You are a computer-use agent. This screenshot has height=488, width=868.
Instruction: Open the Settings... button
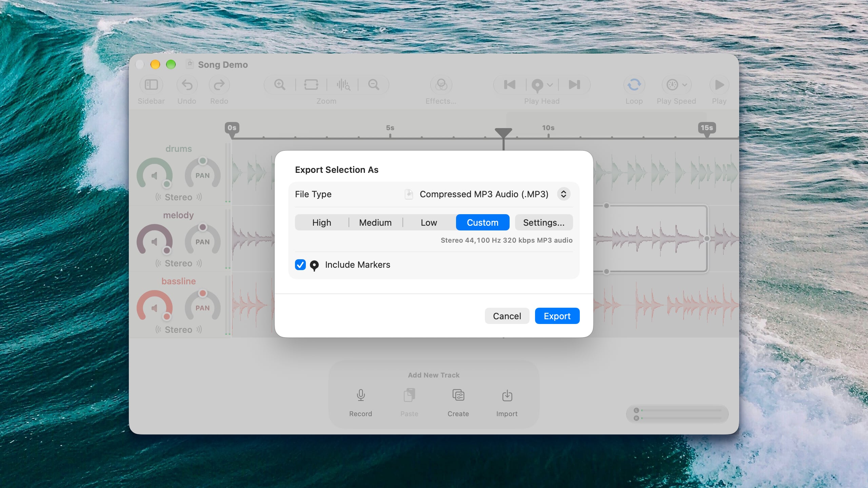click(x=544, y=222)
